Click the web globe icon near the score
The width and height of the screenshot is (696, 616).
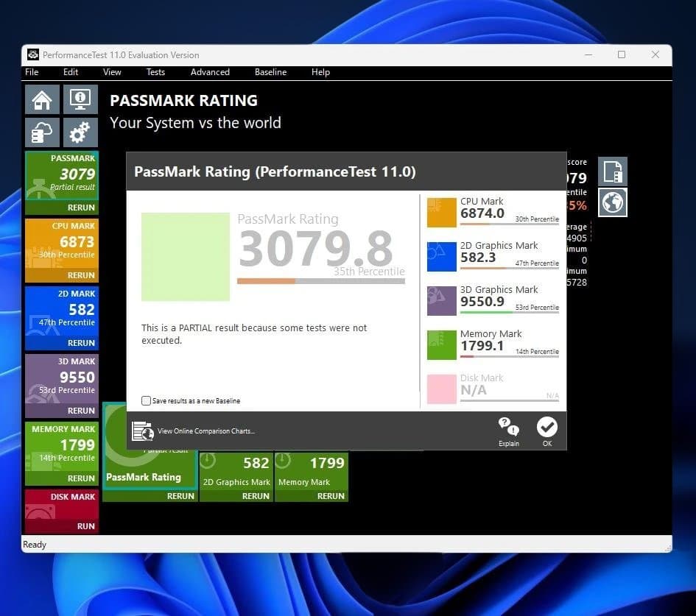[612, 202]
